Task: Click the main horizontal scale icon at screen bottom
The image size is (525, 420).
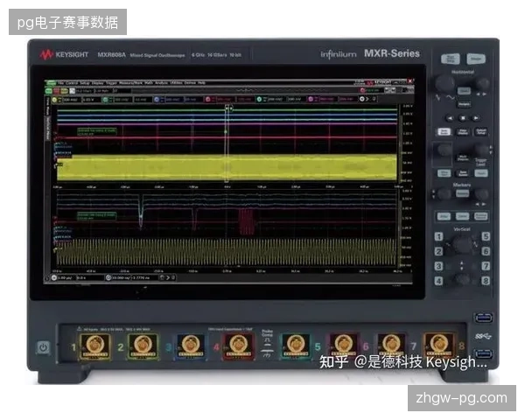Action: (x=54, y=277)
